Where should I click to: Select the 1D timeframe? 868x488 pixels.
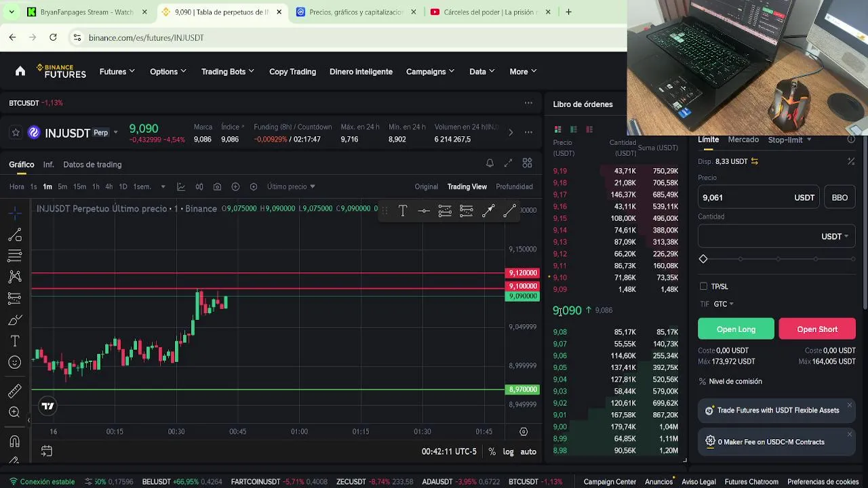[123, 186]
